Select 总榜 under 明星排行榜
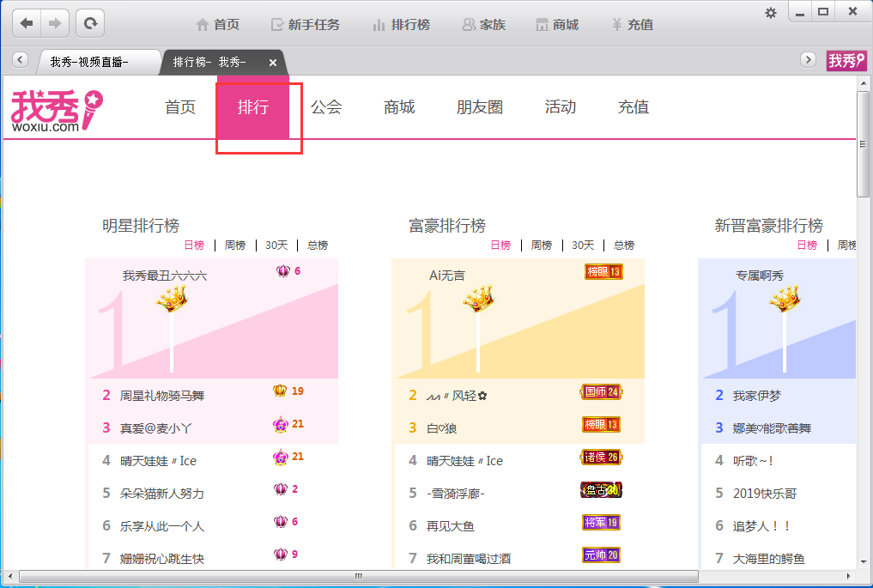Image resolution: width=873 pixels, height=588 pixels. 318,245
